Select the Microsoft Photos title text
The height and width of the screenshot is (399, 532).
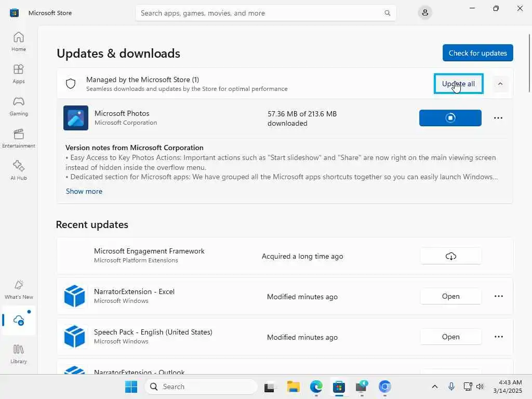[122, 113]
